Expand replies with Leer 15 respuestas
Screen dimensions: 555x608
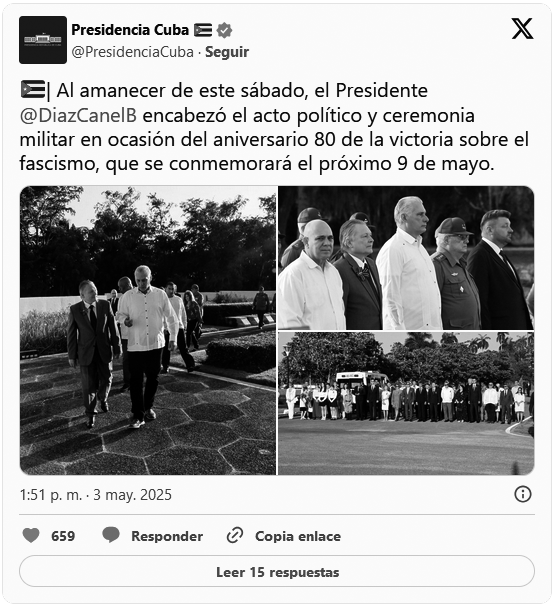[x=277, y=572]
